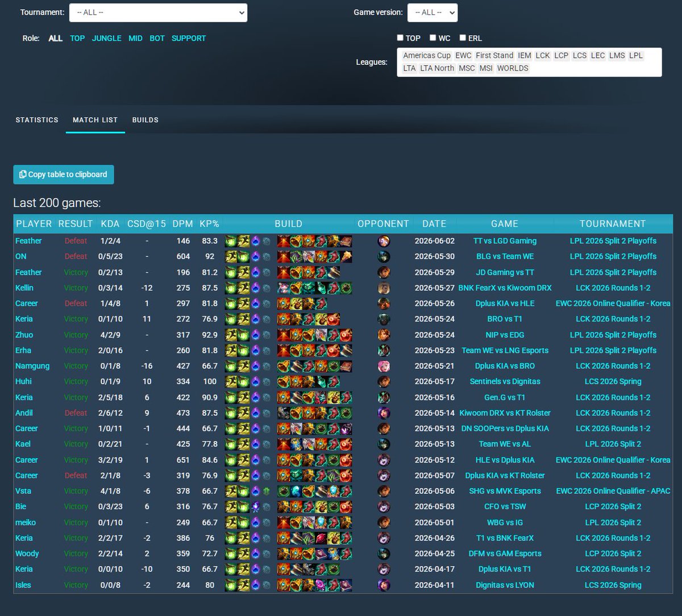
Task: Switch to the Statistics tab
Action: point(37,120)
